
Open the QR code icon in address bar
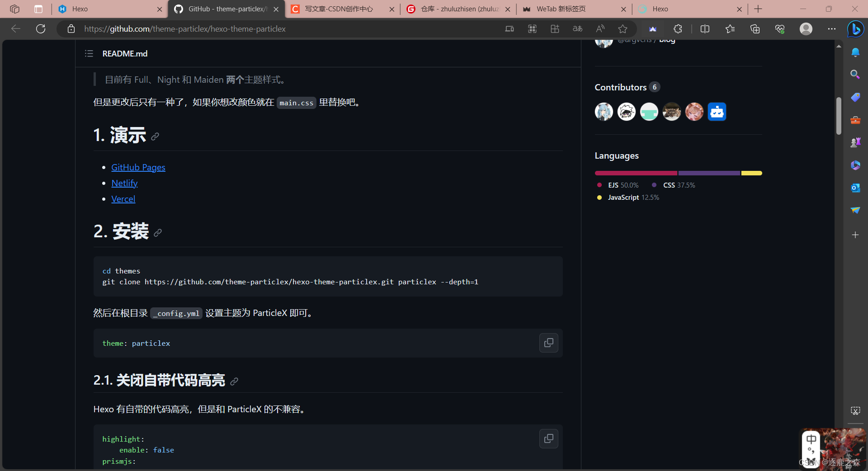coord(532,29)
